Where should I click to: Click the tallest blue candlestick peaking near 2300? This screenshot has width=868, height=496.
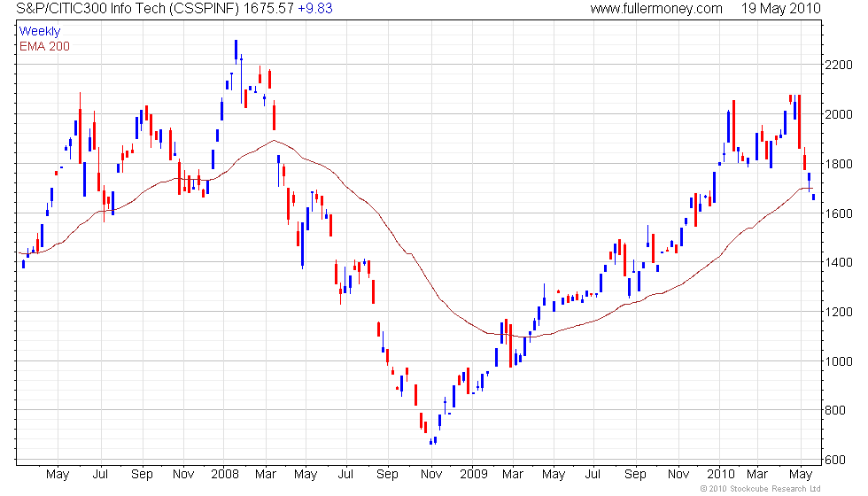point(236,51)
